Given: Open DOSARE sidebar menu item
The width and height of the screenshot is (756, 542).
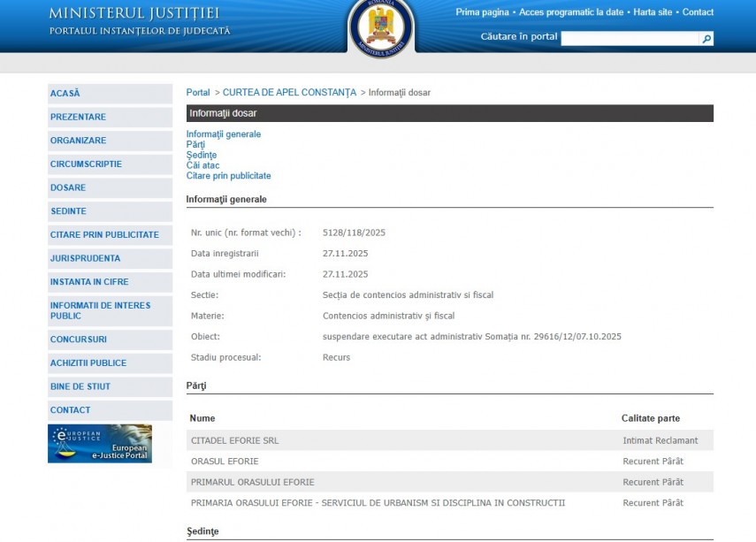Looking at the screenshot, I should pyautogui.click(x=68, y=187).
